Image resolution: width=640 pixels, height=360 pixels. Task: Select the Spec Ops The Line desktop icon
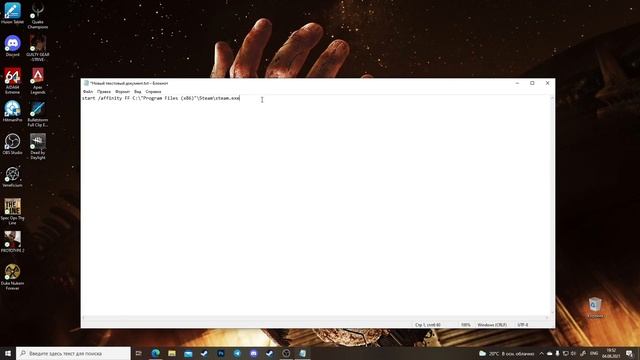pos(12,211)
